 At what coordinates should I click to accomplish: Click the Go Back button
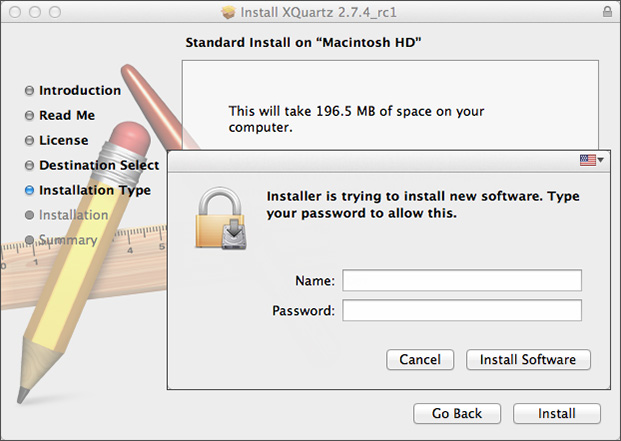click(457, 413)
